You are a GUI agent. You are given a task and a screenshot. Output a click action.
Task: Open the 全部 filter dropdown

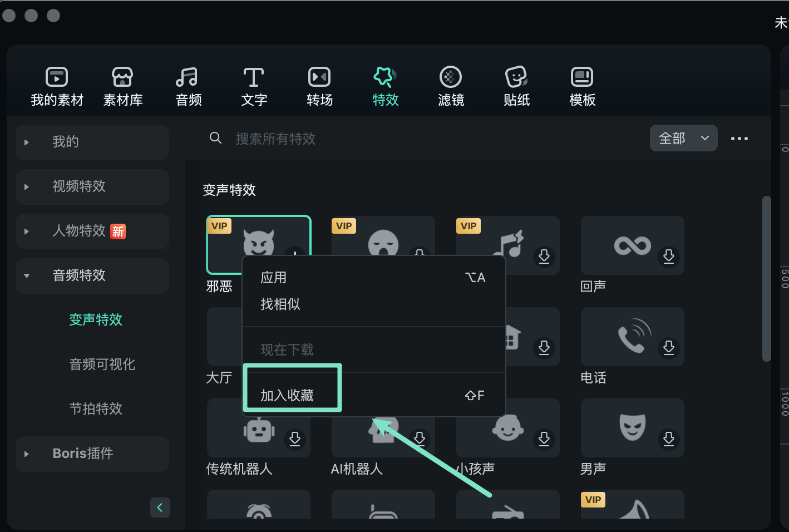pyautogui.click(x=683, y=138)
